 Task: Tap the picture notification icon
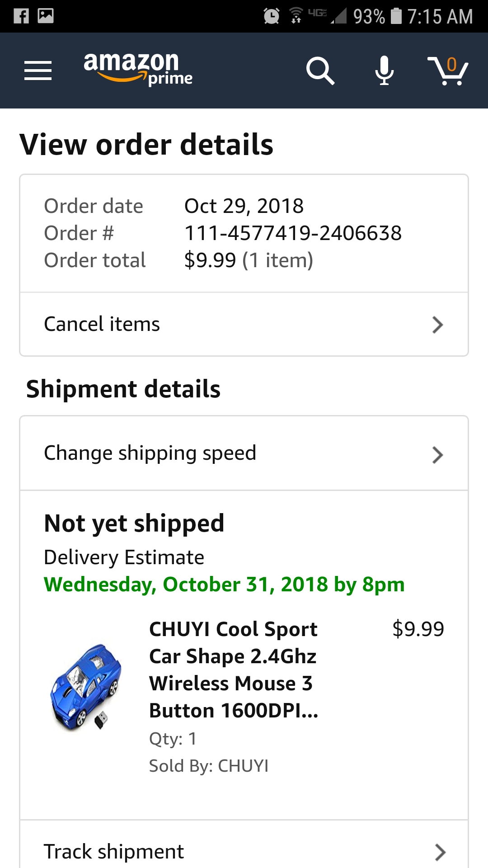46,16
